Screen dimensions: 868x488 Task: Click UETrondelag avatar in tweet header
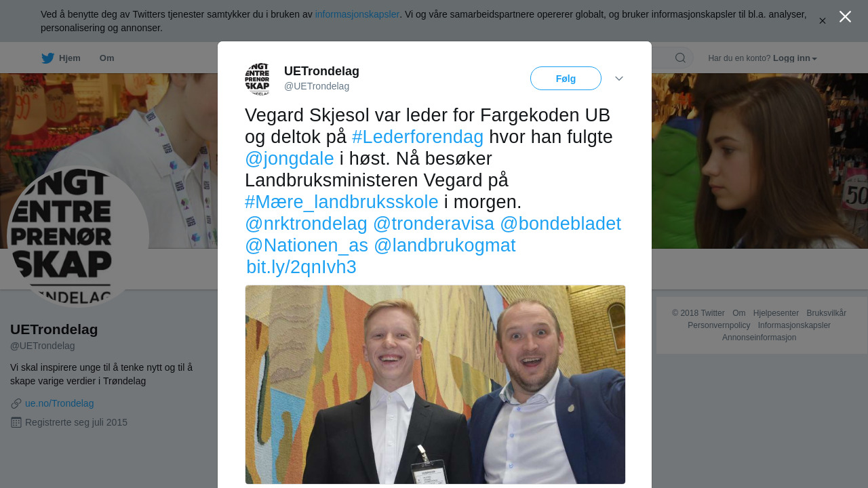(257, 79)
